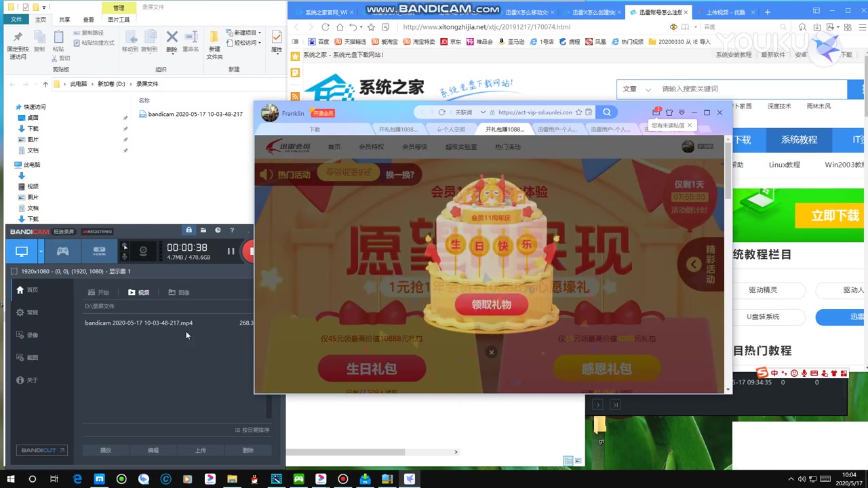Open 按日期排序 sort option

[252, 430]
